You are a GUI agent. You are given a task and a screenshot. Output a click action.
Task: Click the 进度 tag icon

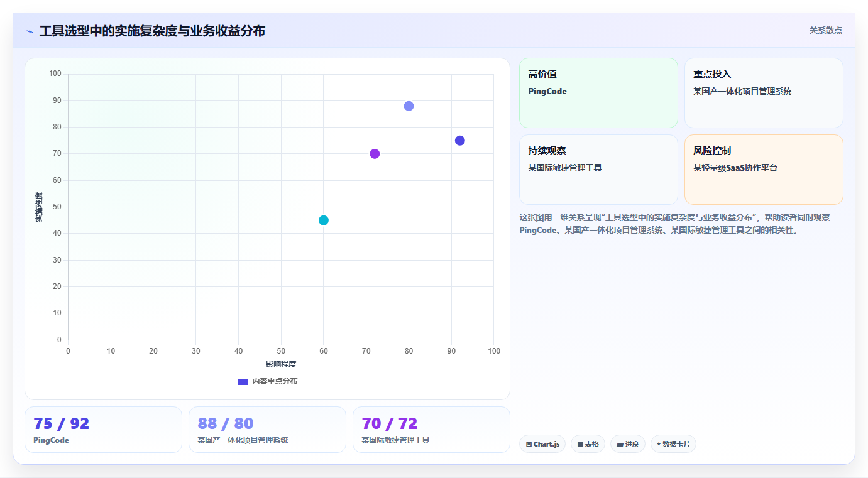620,445
